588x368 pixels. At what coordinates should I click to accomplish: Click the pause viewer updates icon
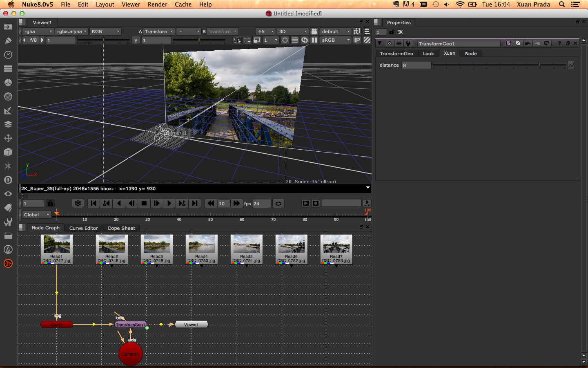click(x=314, y=40)
